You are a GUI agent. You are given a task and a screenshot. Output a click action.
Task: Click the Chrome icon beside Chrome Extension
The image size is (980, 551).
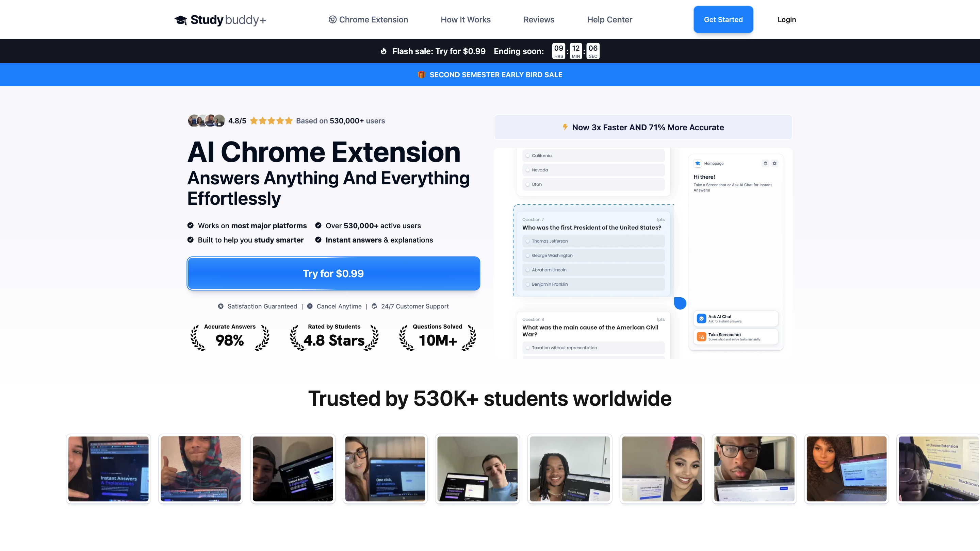click(332, 20)
